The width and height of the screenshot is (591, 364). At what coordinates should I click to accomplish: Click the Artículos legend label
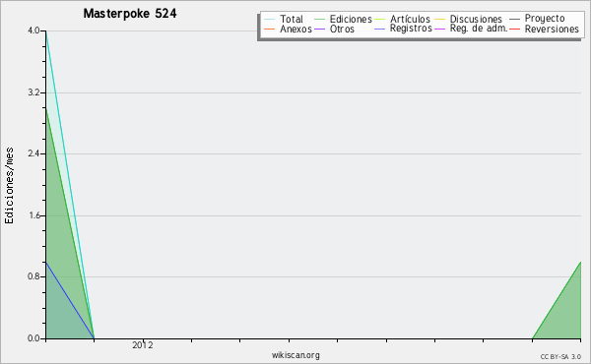(x=410, y=19)
